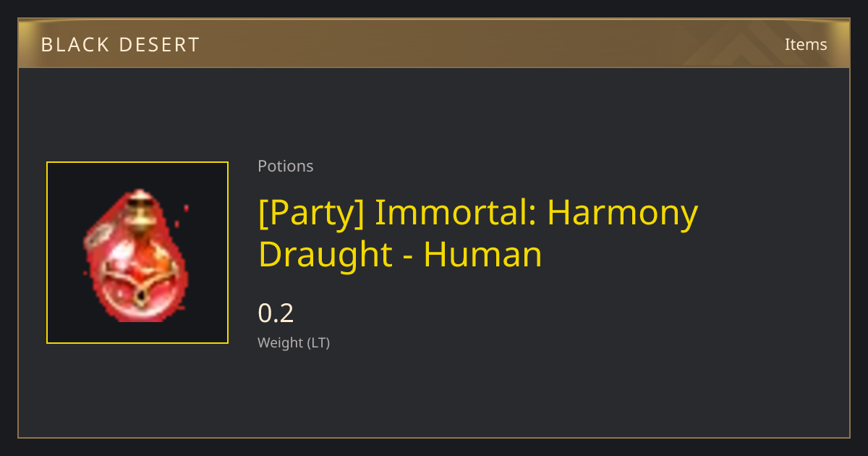The width and height of the screenshot is (868, 456).
Task: Click the gold header banner bar
Action: (x=434, y=43)
